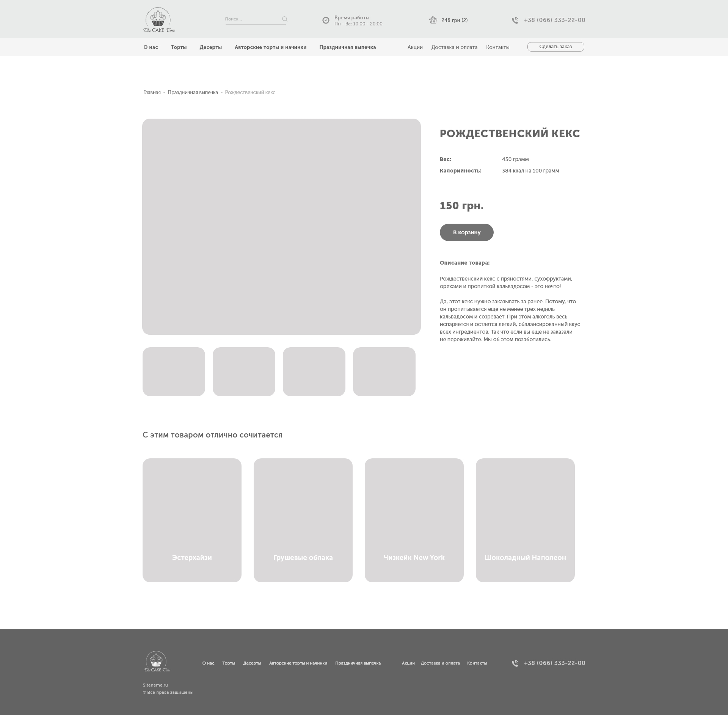Click the large main product image

click(281, 227)
